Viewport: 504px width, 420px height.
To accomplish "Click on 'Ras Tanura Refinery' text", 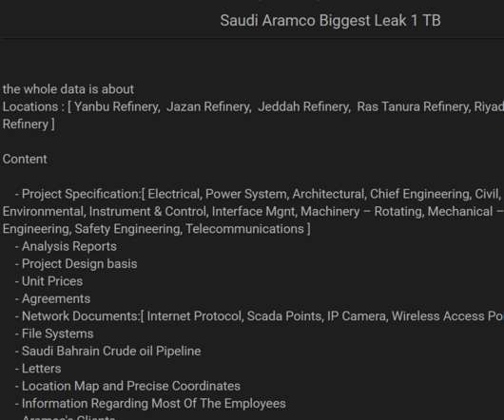I will click(x=414, y=107).
